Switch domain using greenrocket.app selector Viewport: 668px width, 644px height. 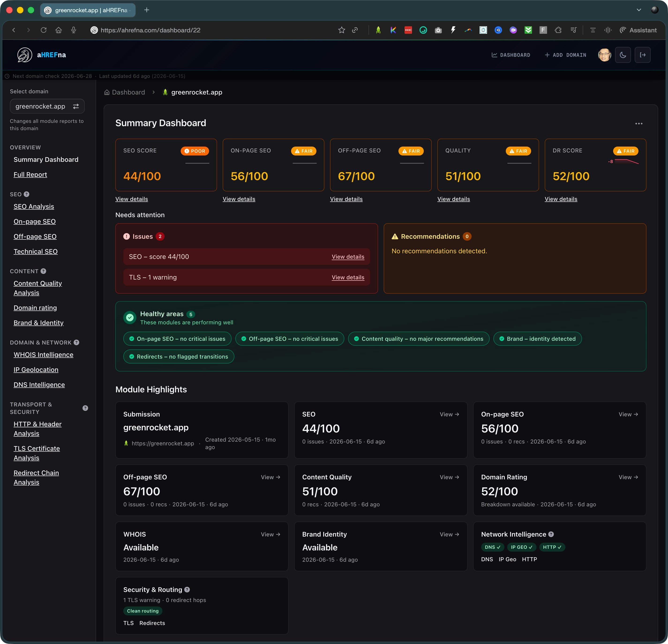coord(47,106)
